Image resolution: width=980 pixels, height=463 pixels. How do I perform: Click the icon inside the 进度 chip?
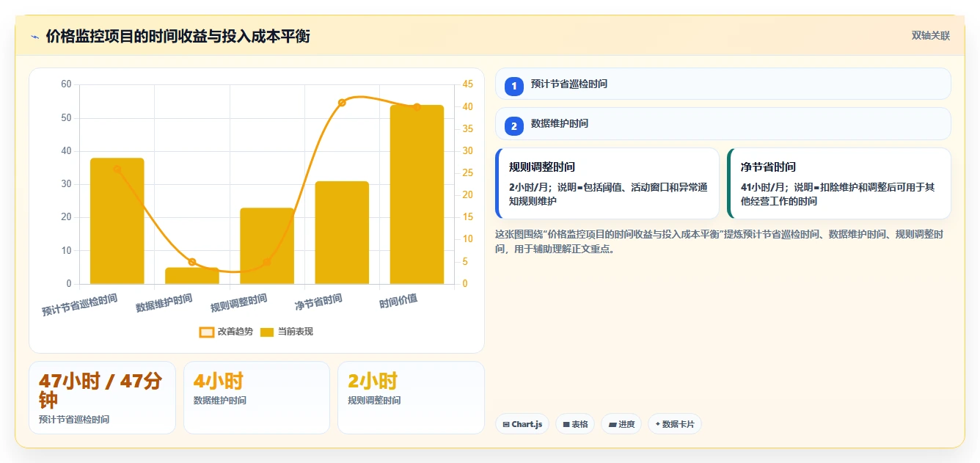point(612,425)
